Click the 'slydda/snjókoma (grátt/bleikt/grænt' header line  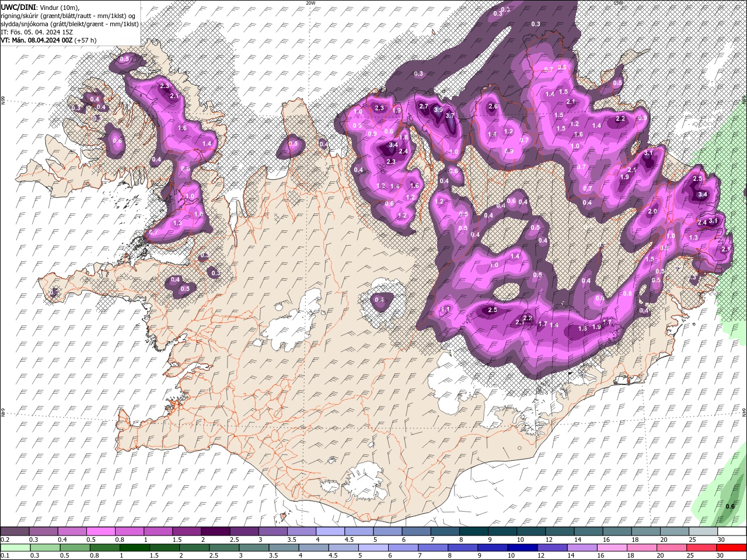click(x=69, y=24)
